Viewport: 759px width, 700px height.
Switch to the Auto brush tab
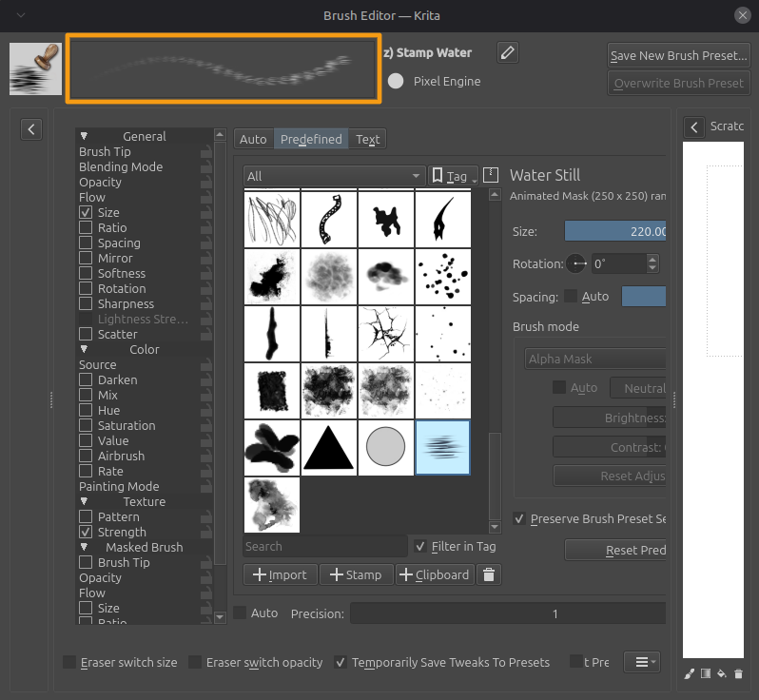(253, 139)
